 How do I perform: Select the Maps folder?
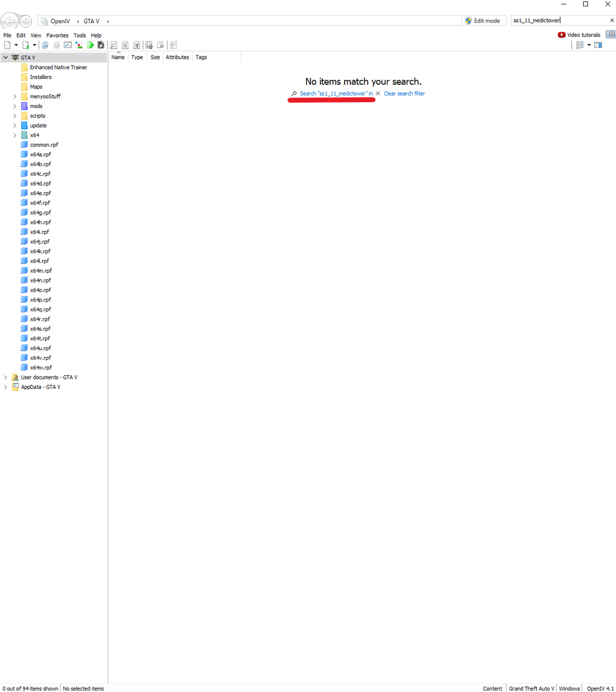tap(36, 86)
